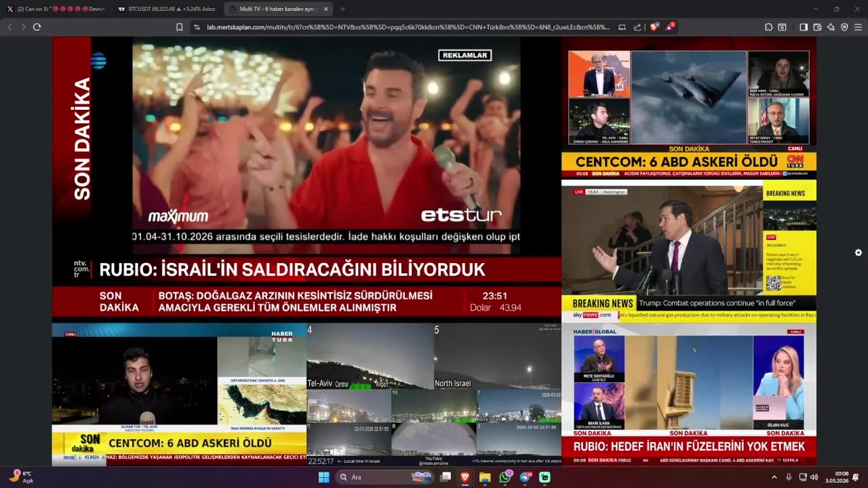The image size is (868, 488).
Task: Open WhatsApp from taskbar
Action: [505, 477]
